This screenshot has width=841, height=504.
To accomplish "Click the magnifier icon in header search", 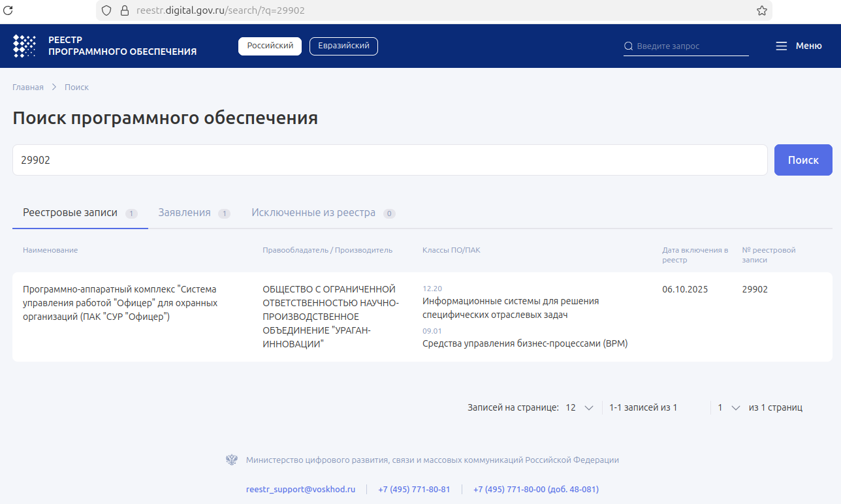I will point(629,46).
